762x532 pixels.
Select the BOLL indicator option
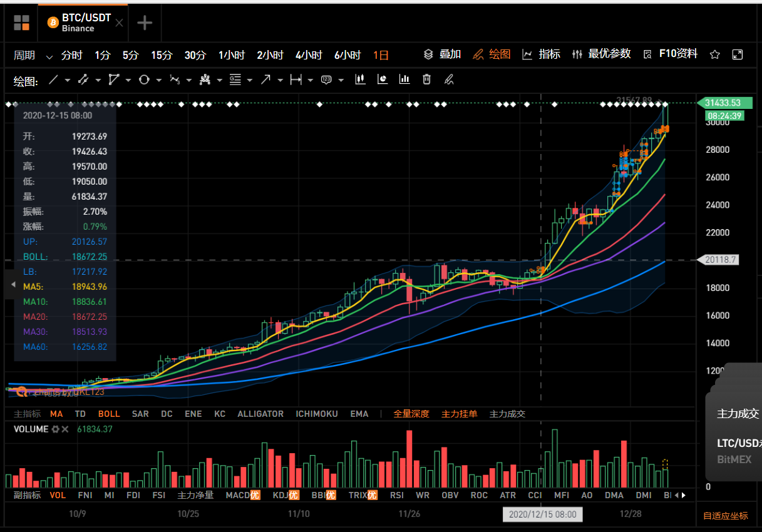coord(108,414)
